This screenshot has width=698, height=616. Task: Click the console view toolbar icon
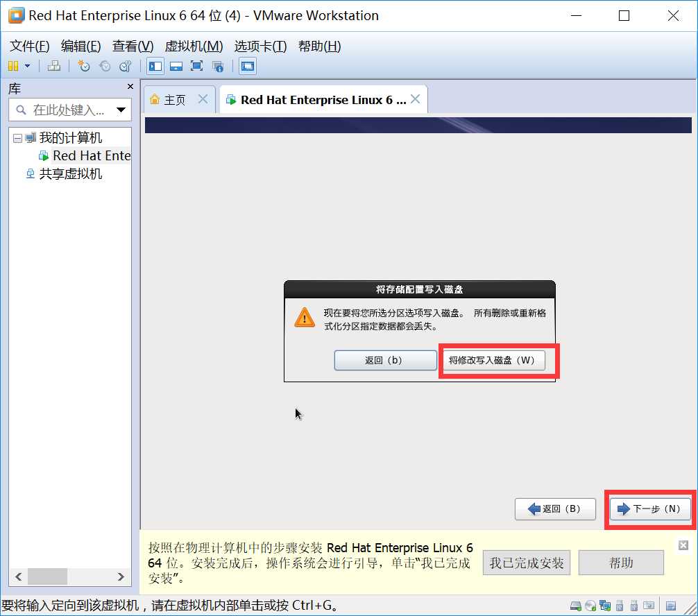(x=248, y=67)
